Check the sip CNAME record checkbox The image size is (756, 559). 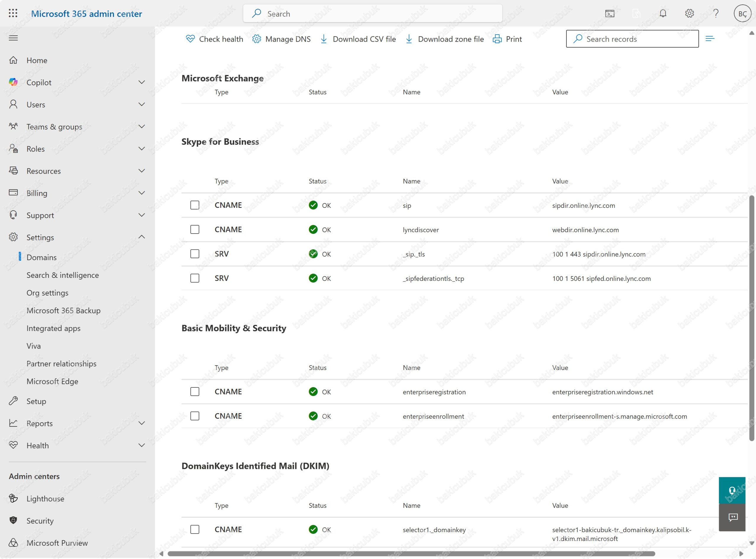tap(195, 205)
